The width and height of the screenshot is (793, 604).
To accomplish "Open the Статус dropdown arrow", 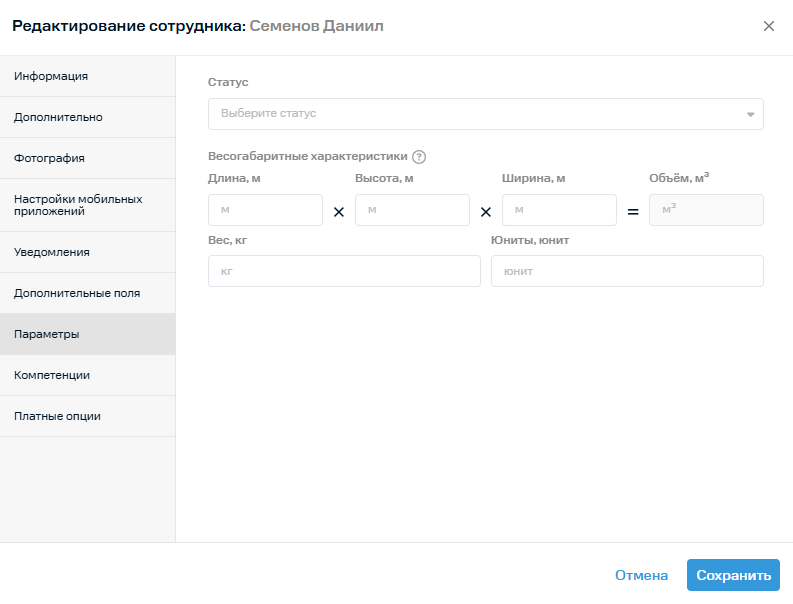I will pos(750,114).
